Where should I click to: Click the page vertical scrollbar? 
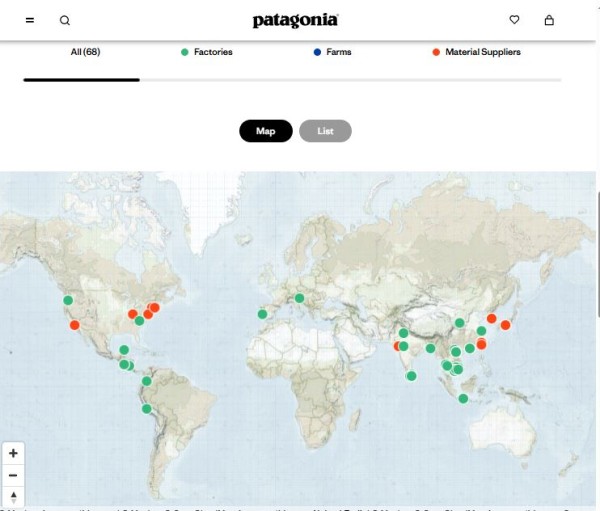tap(598, 255)
